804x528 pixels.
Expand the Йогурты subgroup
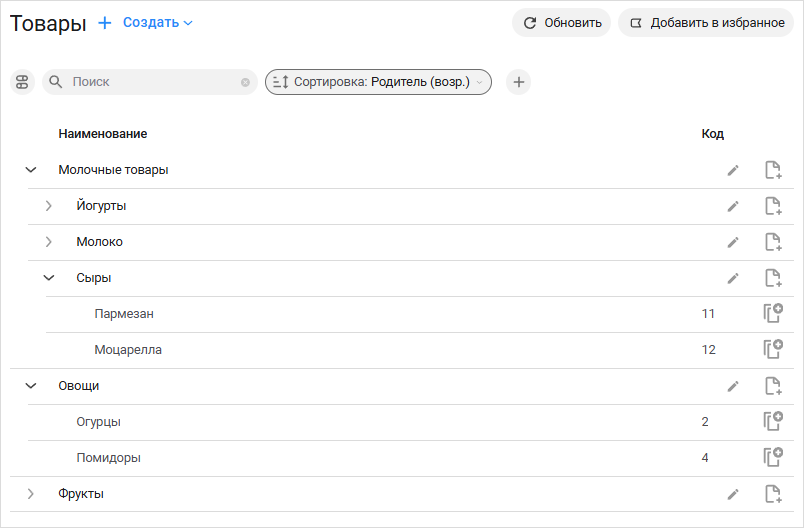click(x=49, y=206)
